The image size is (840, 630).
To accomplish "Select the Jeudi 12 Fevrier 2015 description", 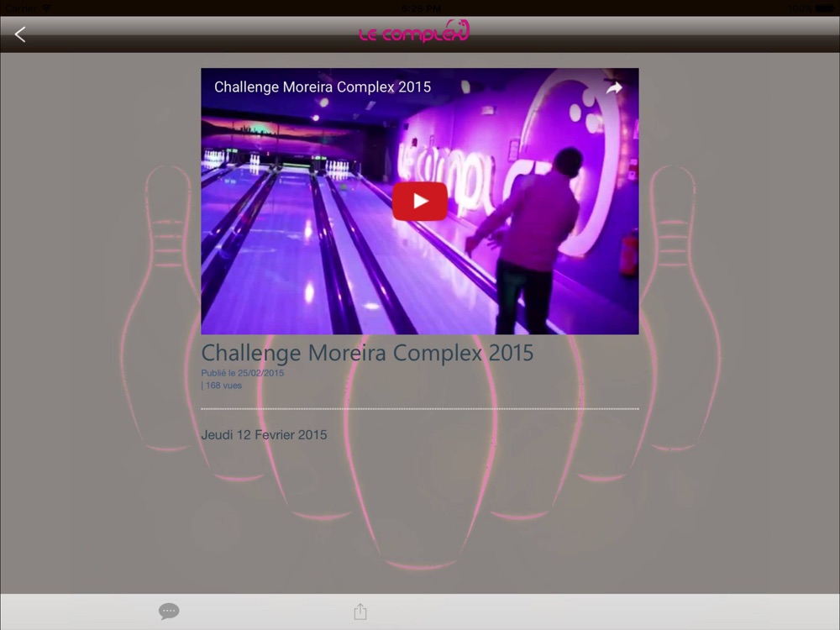I will point(264,434).
